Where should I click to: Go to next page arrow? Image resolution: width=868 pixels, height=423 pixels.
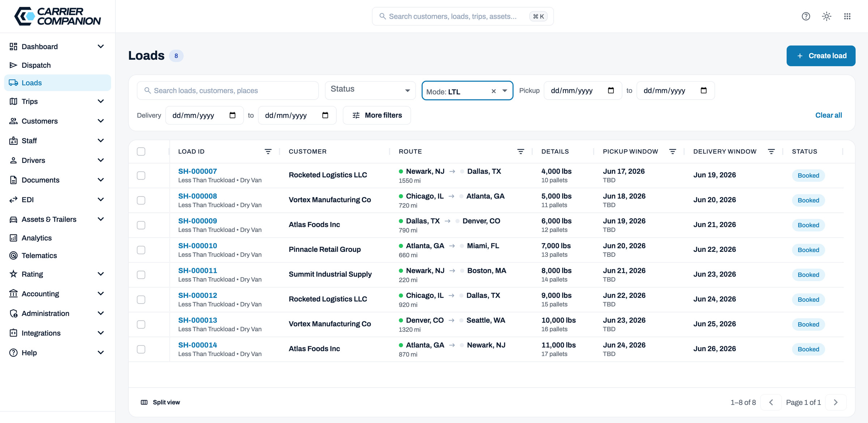tap(836, 402)
